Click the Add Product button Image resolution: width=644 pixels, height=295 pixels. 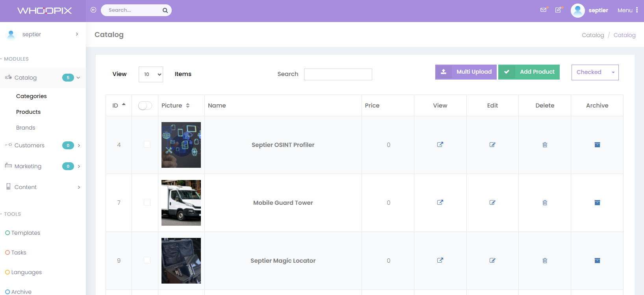tap(529, 72)
